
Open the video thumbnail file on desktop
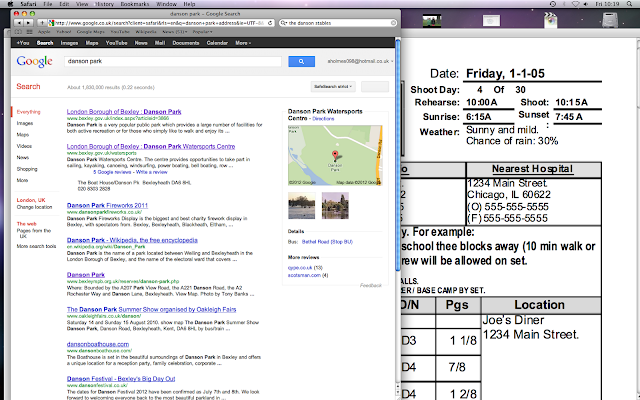tap(432, 20)
